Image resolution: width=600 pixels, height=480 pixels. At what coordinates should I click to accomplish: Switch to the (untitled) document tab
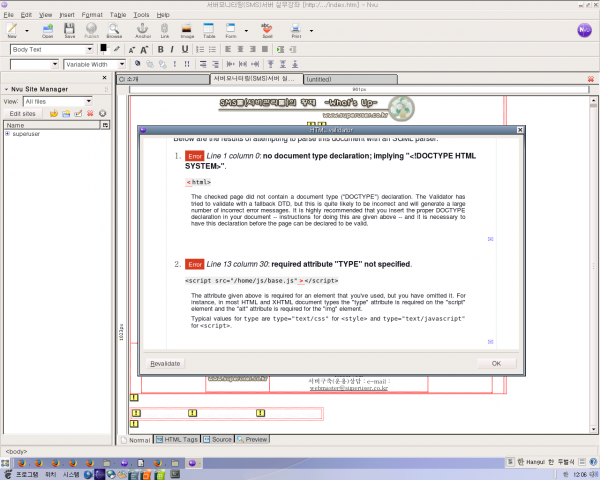coord(351,79)
